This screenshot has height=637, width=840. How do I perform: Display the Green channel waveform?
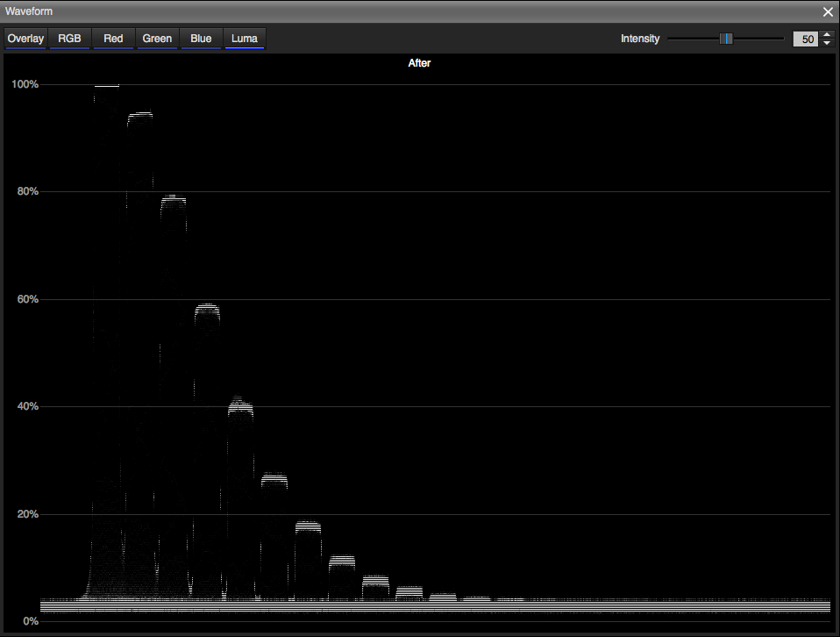(x=157, y=39)
